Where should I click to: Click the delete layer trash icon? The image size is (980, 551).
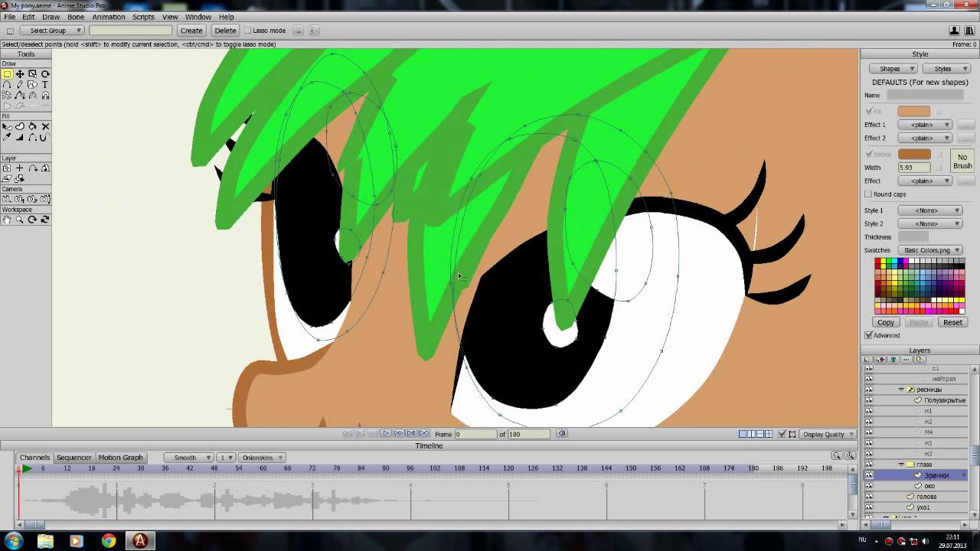(893, 360)
